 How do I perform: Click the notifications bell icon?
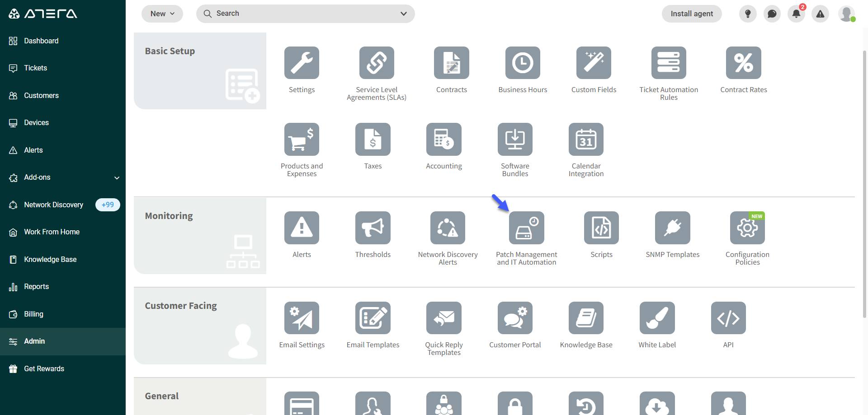pos(796,14)
